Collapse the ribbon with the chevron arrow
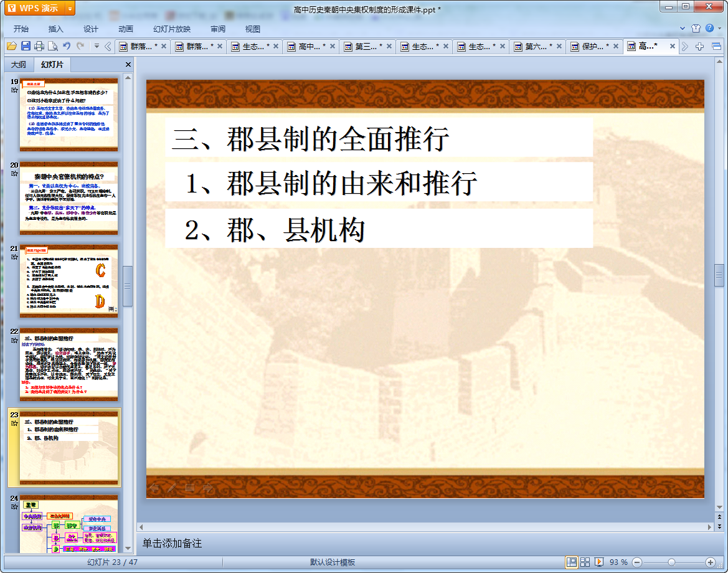The image size is (728, 573). pos(683,28)
